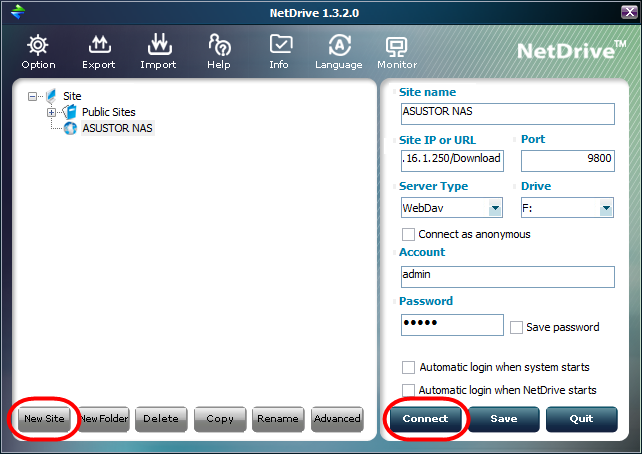Viewport: 642px width, 454px height.
Task: Click the New Folder button
Action: [104, 419]
